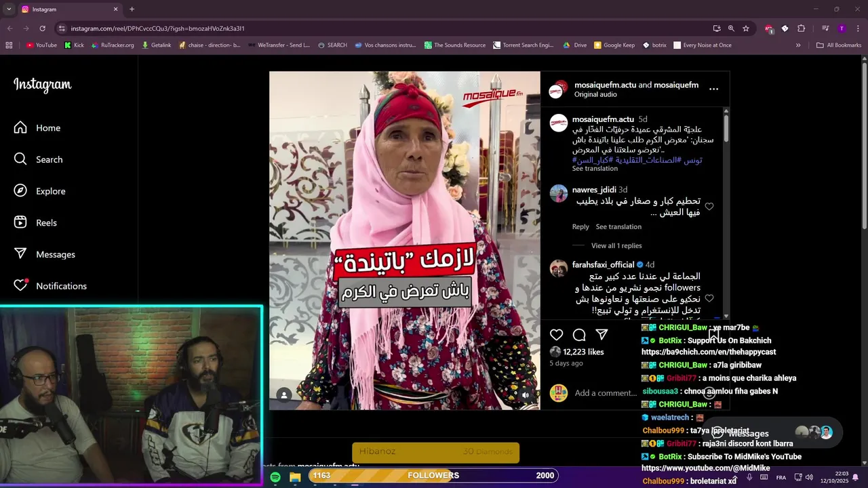Close the Instagram tab
The height and width of the screenshot is (488, 868).
[115, 9]
